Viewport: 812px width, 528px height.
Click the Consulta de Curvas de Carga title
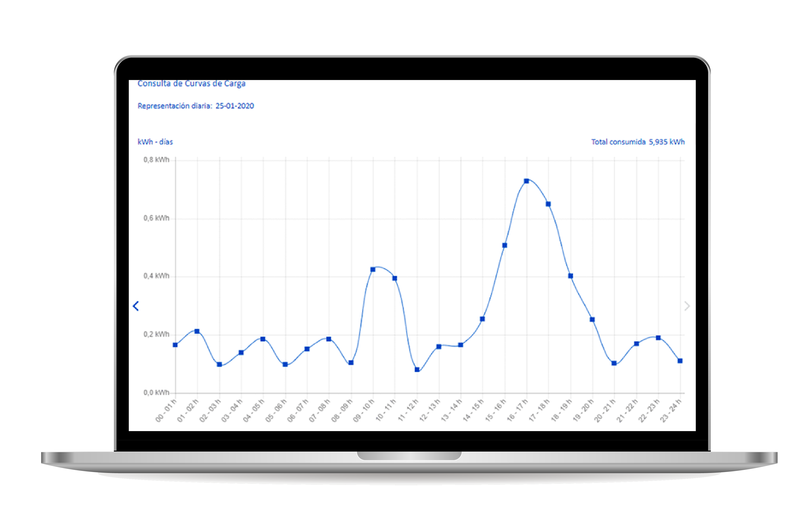(x=191, y=84)
